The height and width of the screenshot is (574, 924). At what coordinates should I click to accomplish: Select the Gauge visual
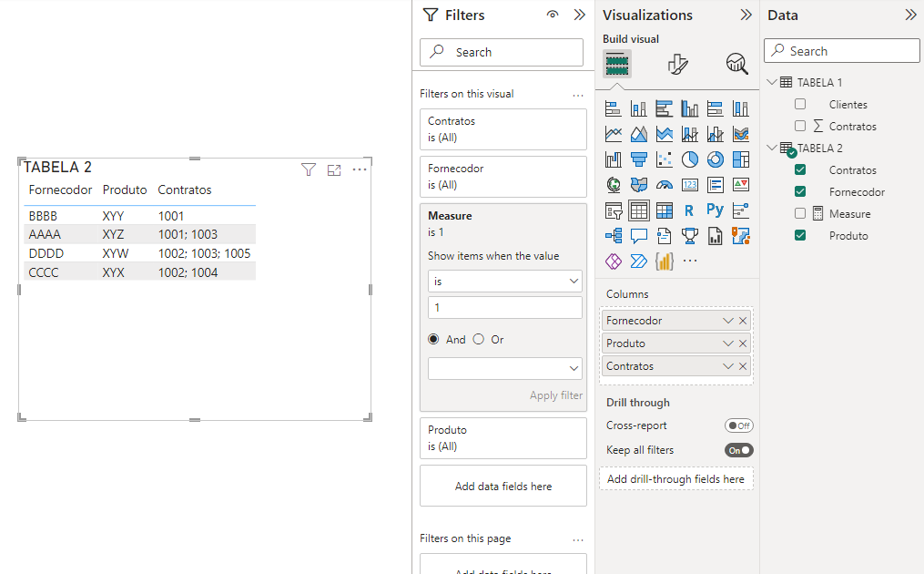pos(665,185)
